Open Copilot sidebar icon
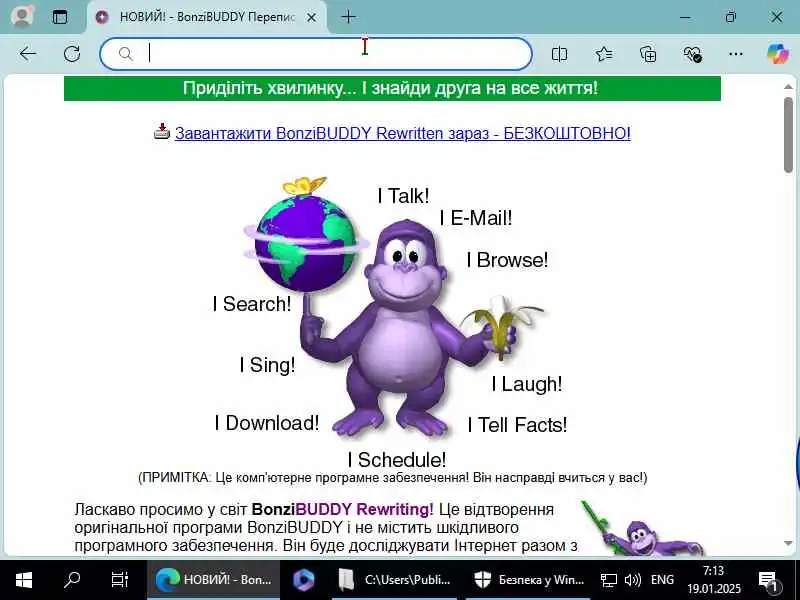The width and height of the screenshot is (800, 600). (x=778, y=54)
